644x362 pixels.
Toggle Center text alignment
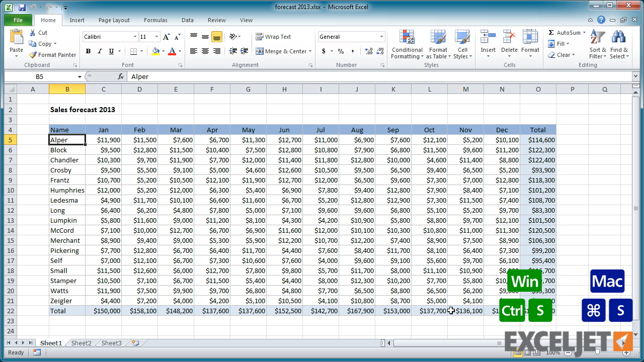pyautogui.click(x=205, y=51)
